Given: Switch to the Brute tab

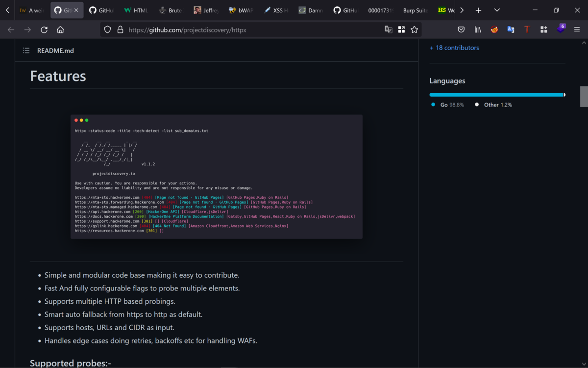Looking at the screenshot, I should click(x=171, y=10).
